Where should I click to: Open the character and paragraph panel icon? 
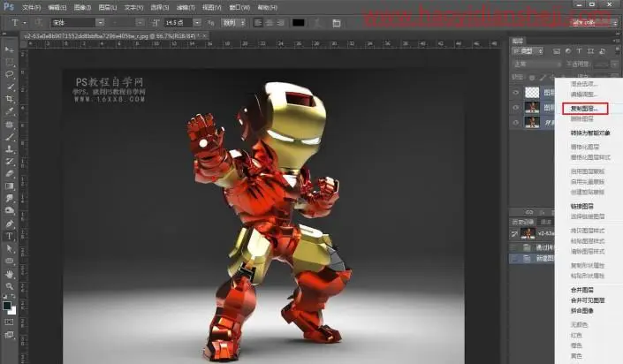tap(336, 23)
